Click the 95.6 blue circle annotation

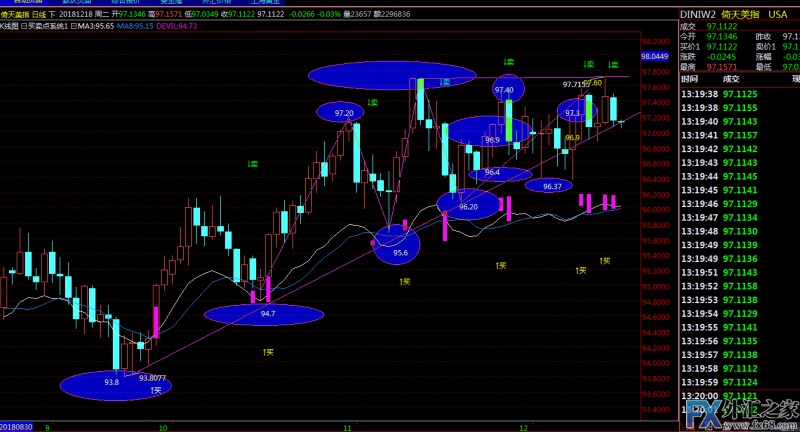click(398, 246)
